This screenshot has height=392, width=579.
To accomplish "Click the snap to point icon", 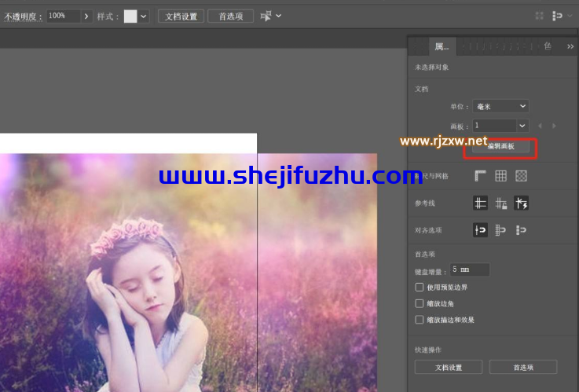I will point(480,230).
